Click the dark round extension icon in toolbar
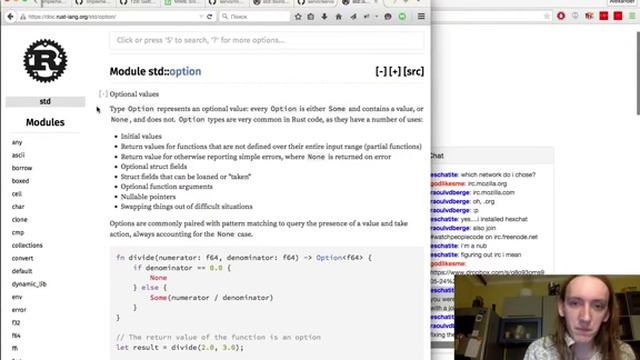This screenshot has width=640, height=360. click(x=388, y=17)
